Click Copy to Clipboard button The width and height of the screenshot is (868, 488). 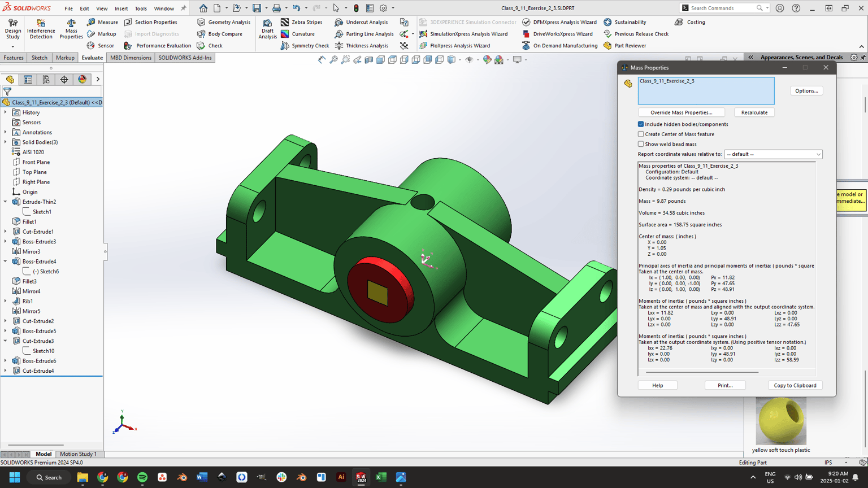pos(795,385)
